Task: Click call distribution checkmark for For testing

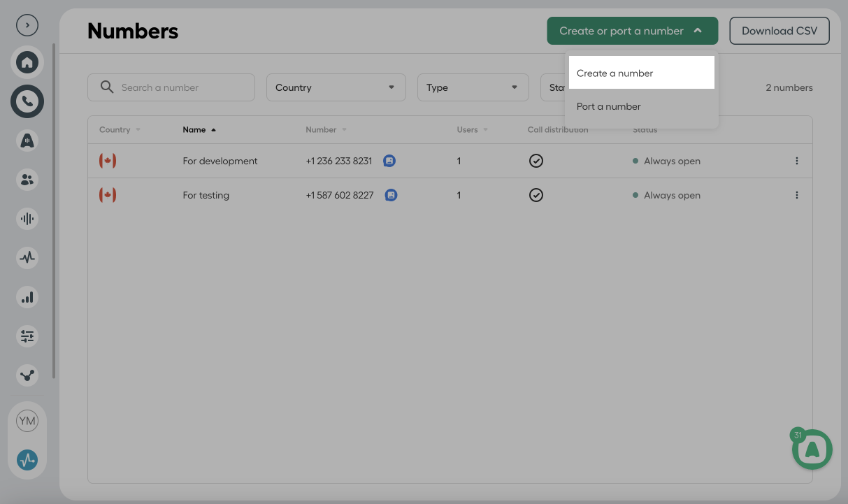Action: pos(536,195)
